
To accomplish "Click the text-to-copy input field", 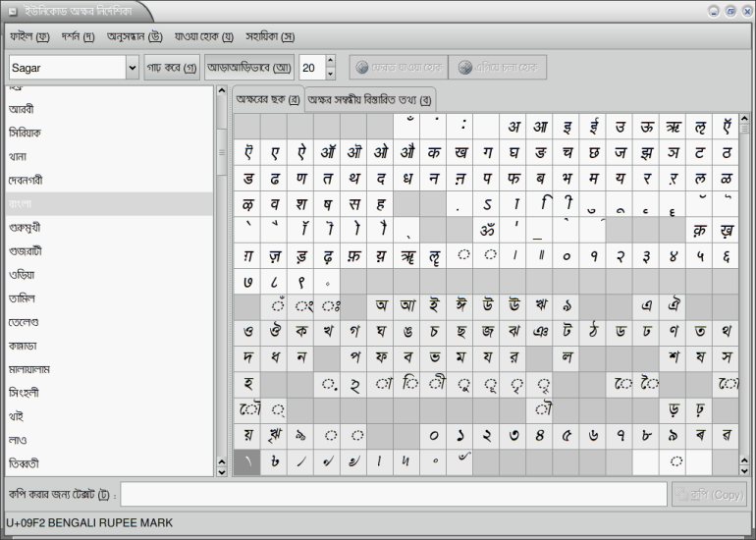I will [x=394, y=495].
